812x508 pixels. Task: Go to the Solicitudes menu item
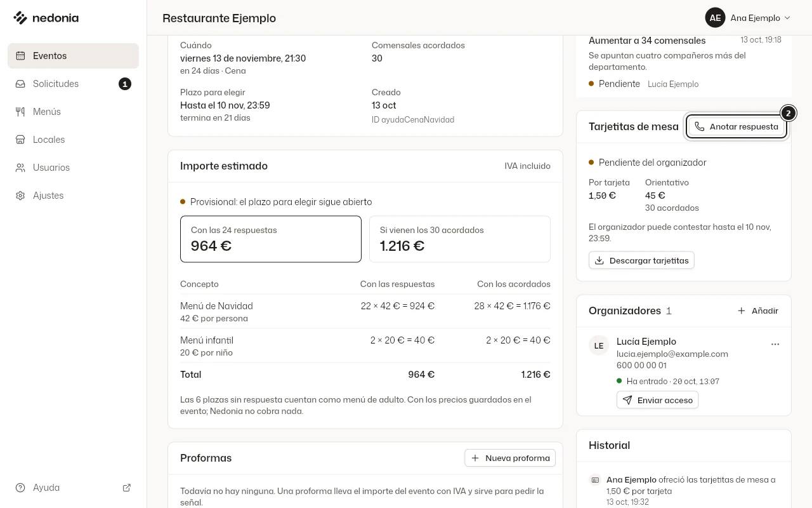click(x=73, y=84)
